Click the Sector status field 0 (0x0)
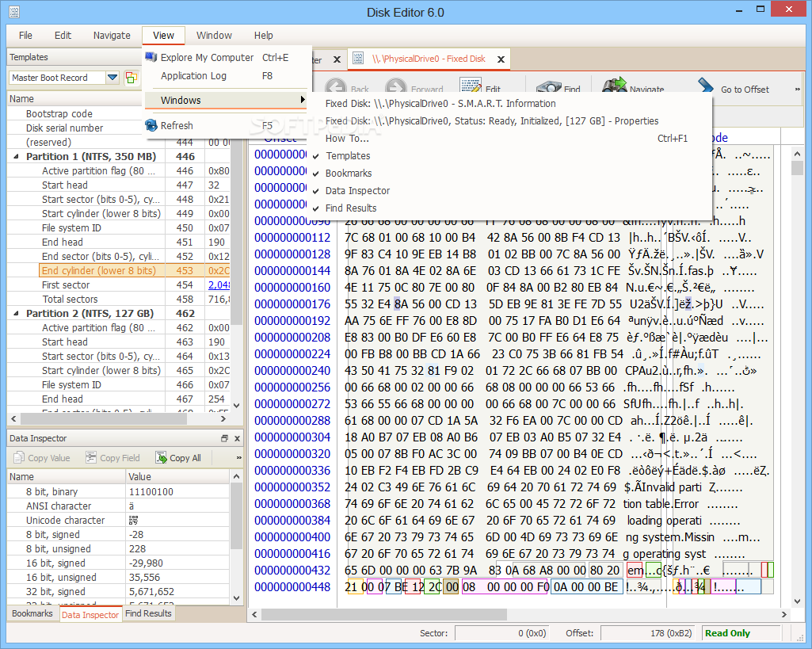The image size is (812, 649). [501, 633]
